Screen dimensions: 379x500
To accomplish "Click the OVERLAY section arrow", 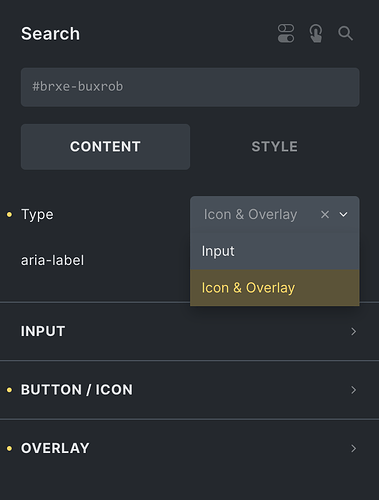I will [x=353, y=448].
